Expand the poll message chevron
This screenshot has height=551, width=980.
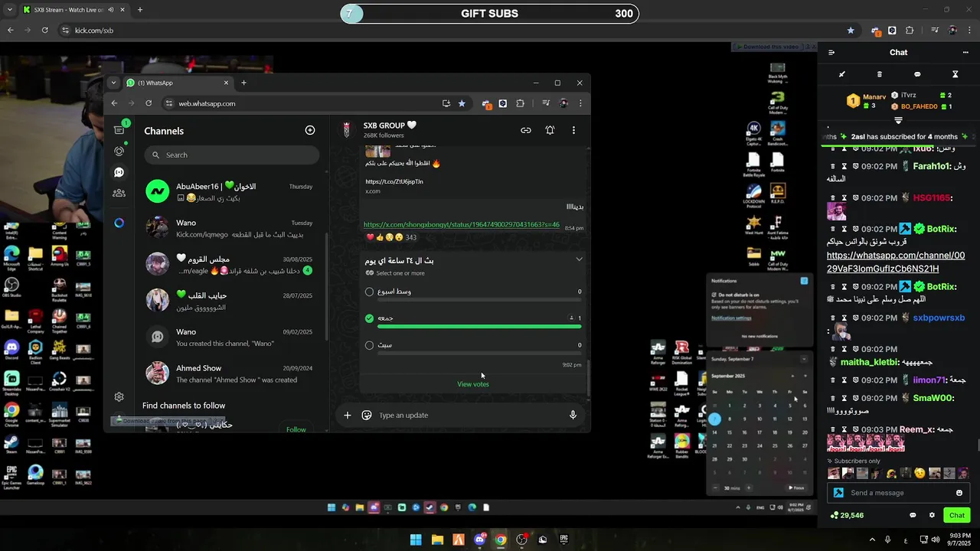[579, 259]
